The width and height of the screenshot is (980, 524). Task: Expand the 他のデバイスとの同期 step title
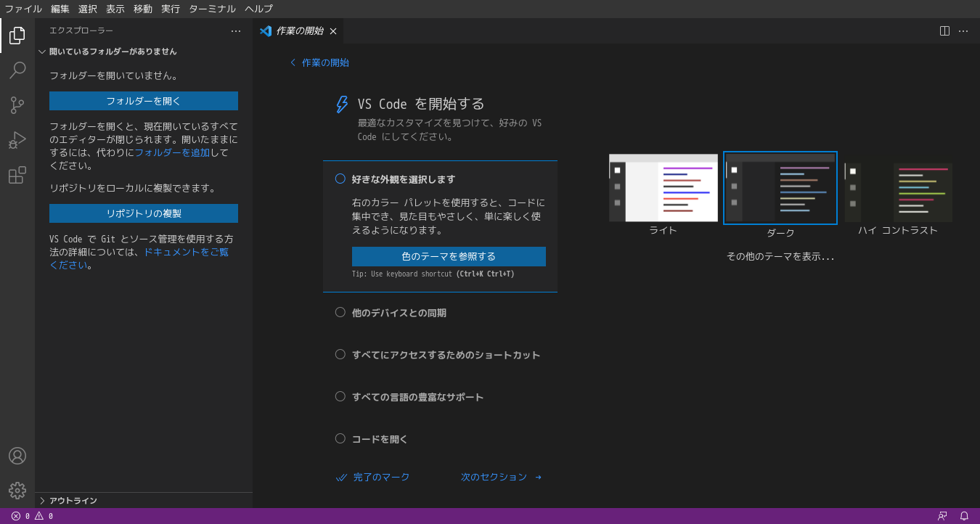(x=399, y=313)
